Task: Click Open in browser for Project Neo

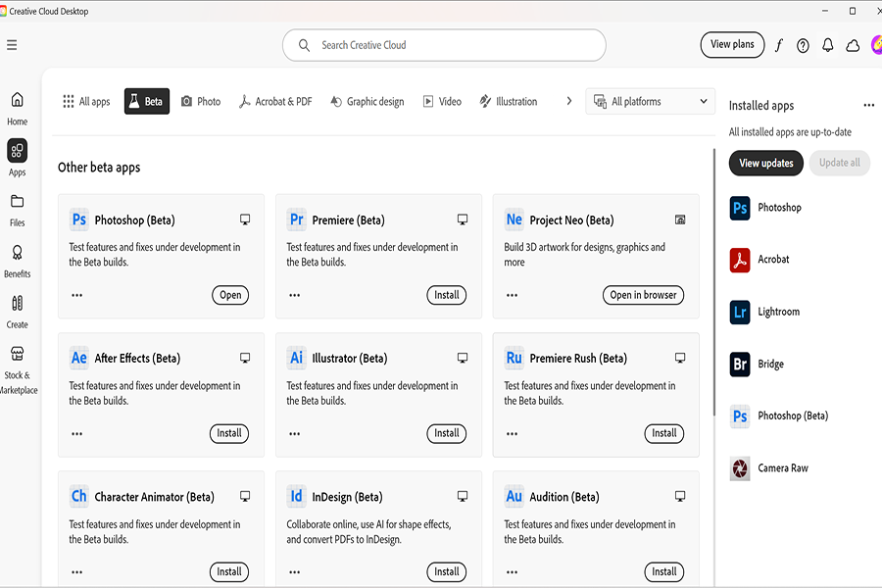Action: click(x=643, y=295)
